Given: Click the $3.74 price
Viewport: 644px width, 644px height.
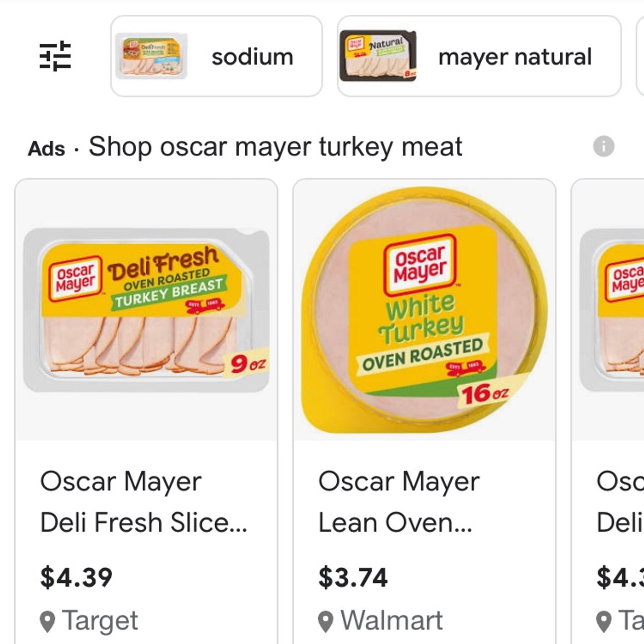Looking at the screenshot, I should (353, 578).
